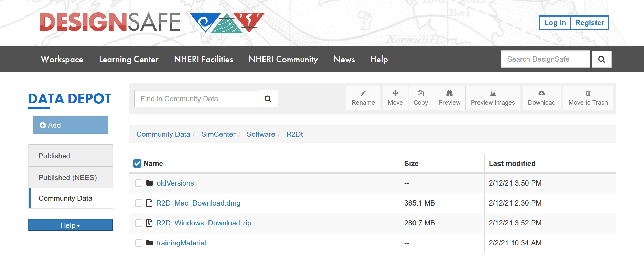
Task: Check the R2D_Mac_Download.dmg checkbox
Action: tap(139, 203)
